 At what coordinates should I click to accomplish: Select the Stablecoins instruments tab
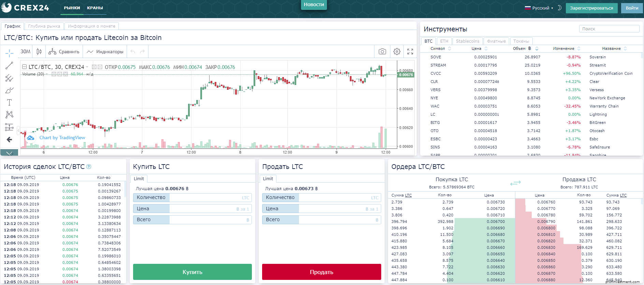click(x=468, y=41)
